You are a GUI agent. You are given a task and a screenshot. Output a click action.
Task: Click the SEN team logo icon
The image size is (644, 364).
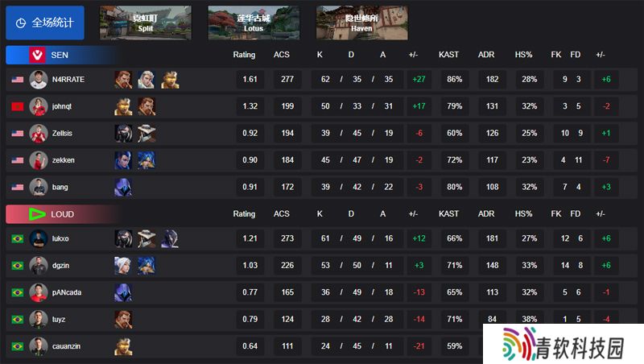[x=37, y=55]
